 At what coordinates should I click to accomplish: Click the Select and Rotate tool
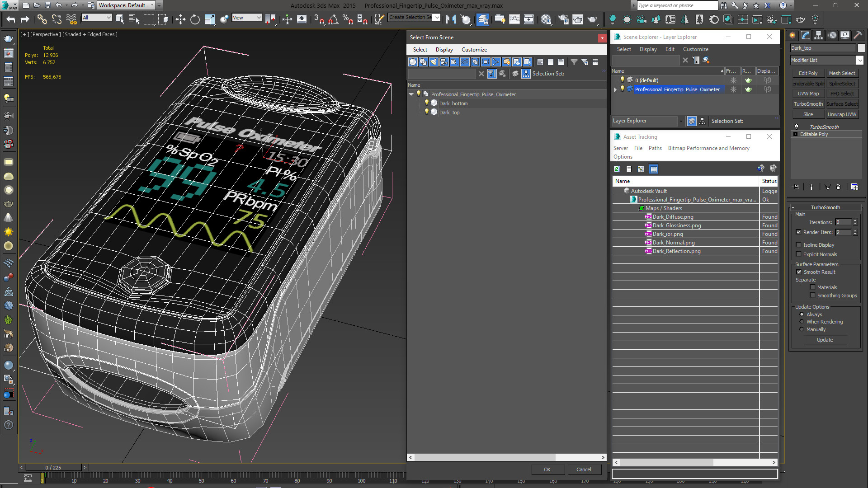(x=195, y=19)
